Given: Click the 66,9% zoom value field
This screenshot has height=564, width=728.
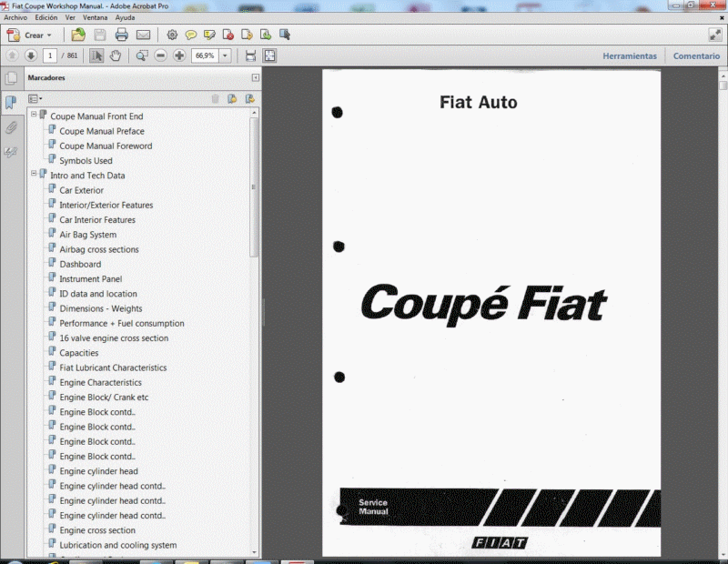Looking at the screenshot, I should click(x=205, y=55).
